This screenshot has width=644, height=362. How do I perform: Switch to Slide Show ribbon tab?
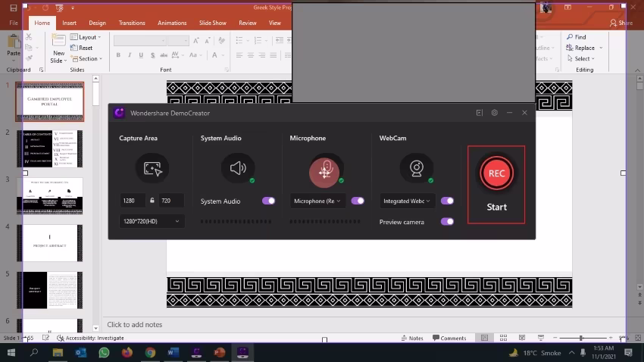click(213, 23)
